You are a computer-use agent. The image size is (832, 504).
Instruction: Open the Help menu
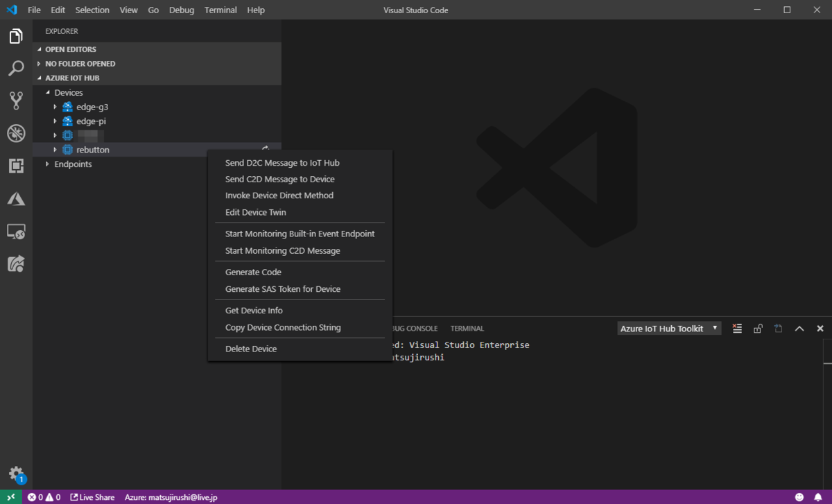point(256,10)
